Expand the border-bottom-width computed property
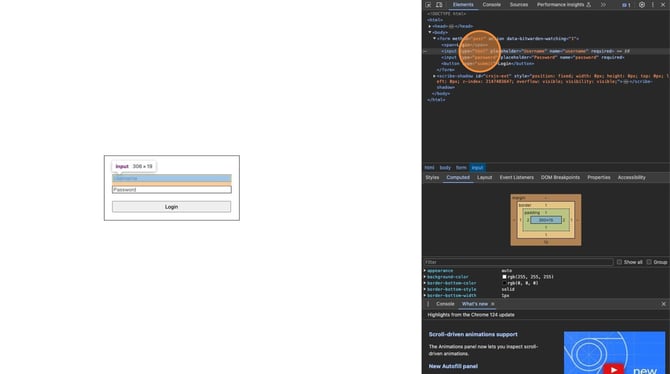Image resolution: width=670 pixels, height=374 pixels. pos(425,295)
